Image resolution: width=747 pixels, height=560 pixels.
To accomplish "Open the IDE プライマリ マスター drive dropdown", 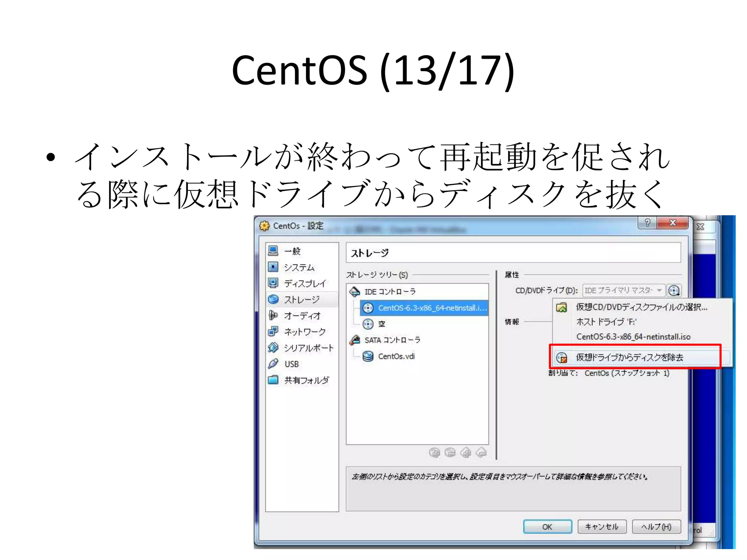I will (624, 290).
